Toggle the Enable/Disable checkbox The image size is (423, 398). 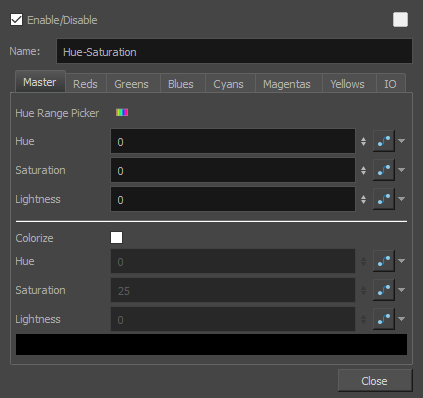point(16,20)
